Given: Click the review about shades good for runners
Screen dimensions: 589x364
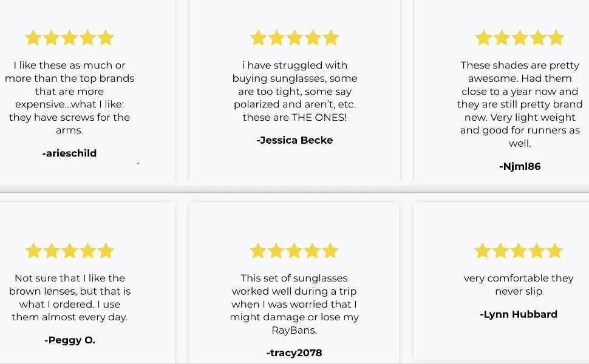Looking at the screenshot, I should pyautogui.click(x=520, y=104).
